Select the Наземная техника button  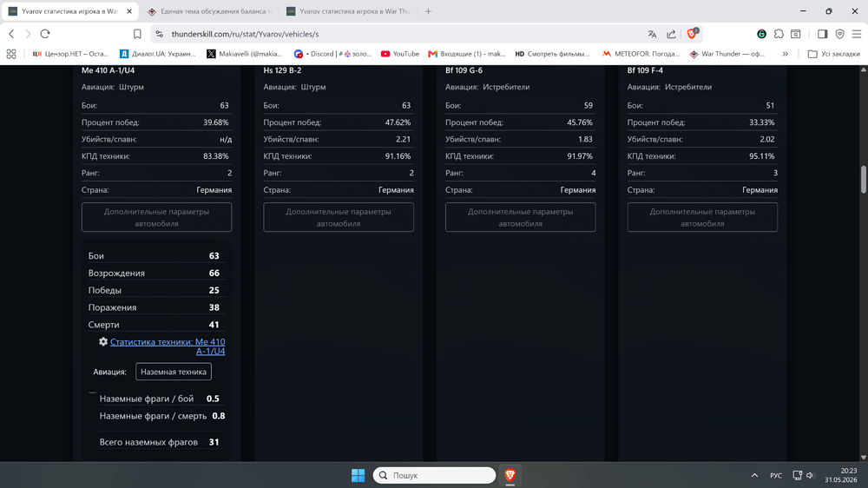point(174,372)
